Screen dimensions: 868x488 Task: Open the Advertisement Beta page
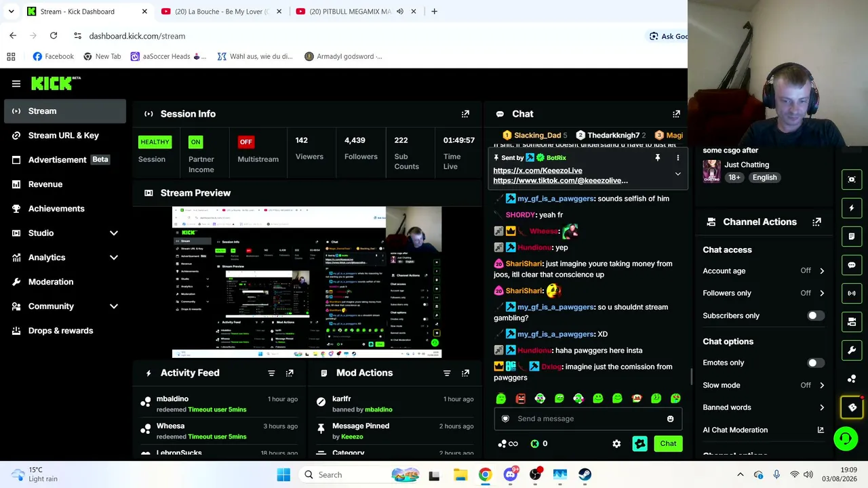65,160
